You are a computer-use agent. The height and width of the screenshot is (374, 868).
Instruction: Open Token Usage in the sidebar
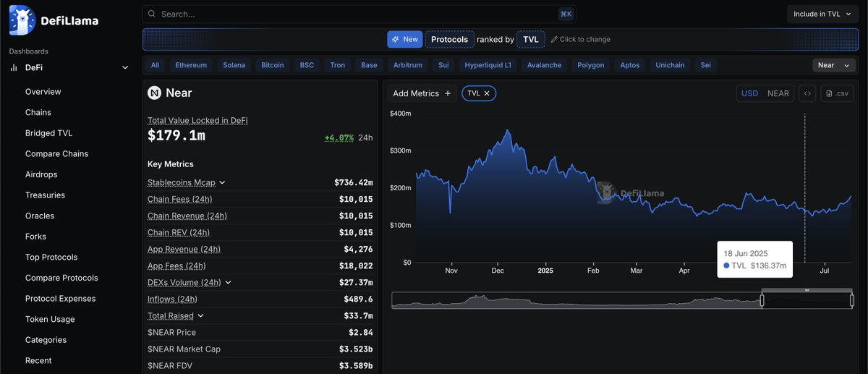[50, 319]
